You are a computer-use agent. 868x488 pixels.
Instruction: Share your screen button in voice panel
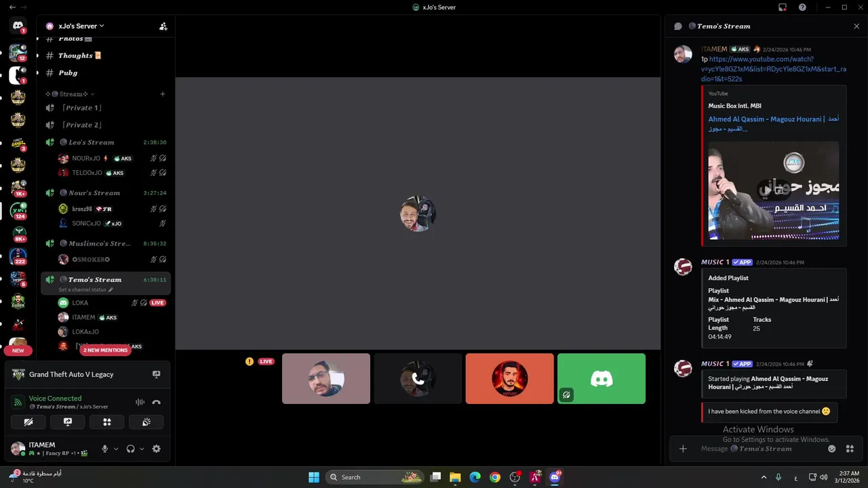click(x=68, y=422)
